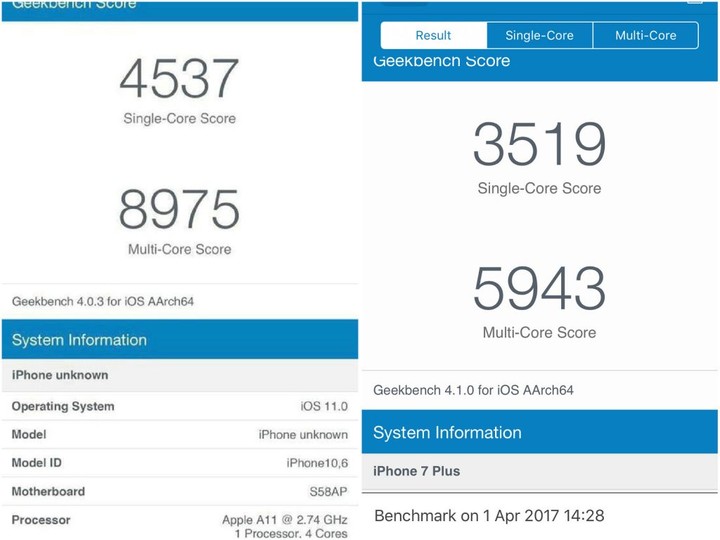720x540 pixels.
Task: Select the Result tab
Action: tap(433, 35)
